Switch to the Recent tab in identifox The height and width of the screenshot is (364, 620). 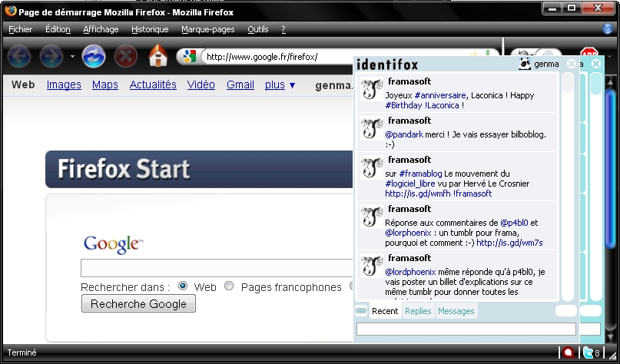point(385,311)
